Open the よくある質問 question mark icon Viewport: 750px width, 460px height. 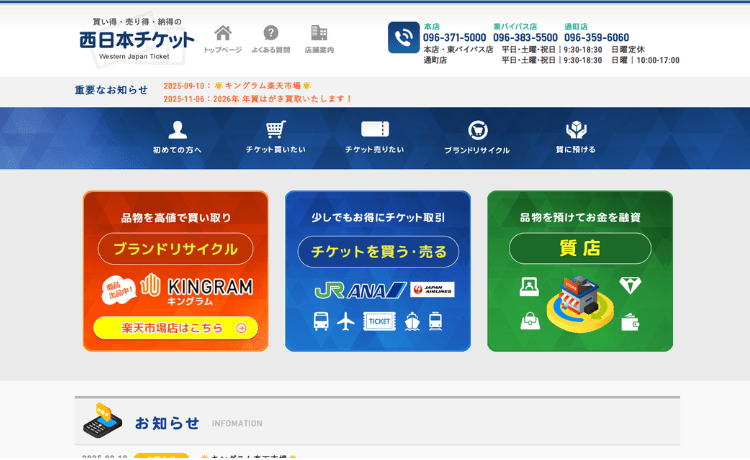271,33
